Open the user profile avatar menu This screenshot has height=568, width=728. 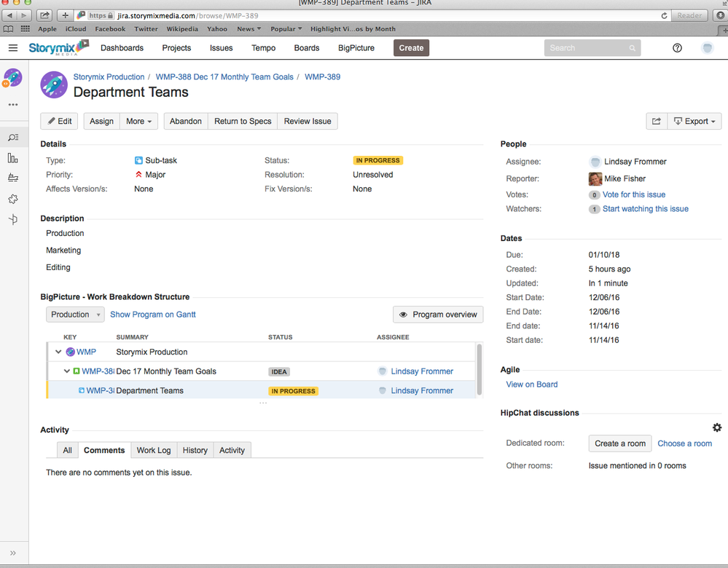707,48
